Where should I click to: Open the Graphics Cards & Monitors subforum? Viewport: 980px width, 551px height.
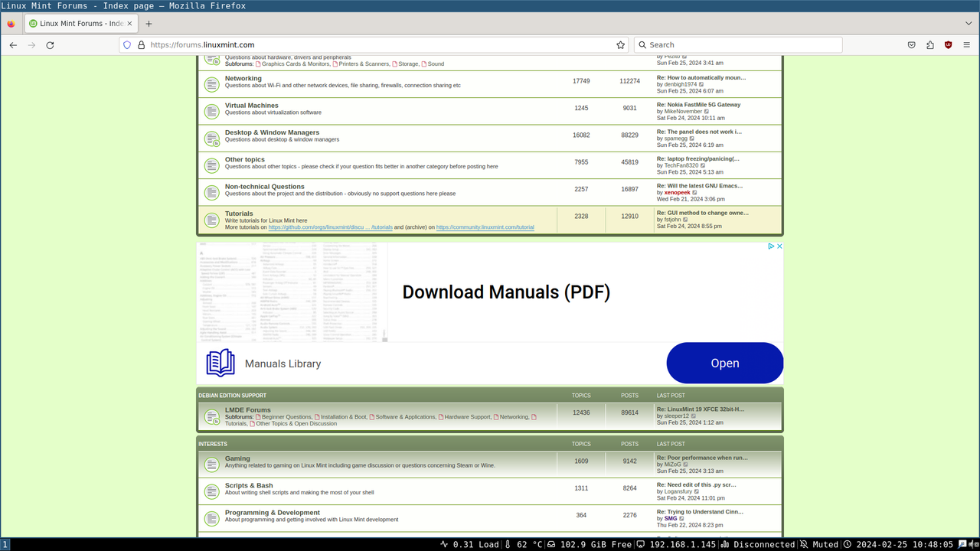click(x=295, y=64)
